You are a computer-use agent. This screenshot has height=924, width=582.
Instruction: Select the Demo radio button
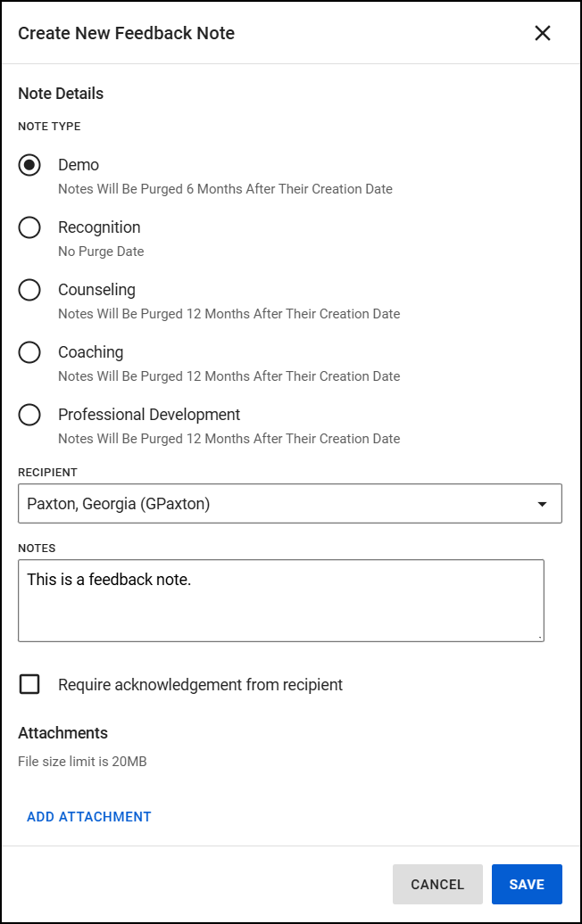[x=29, y=165]
